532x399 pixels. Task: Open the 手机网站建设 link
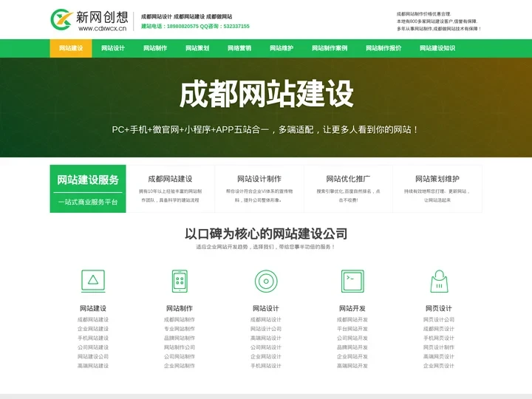coord(93,338)
